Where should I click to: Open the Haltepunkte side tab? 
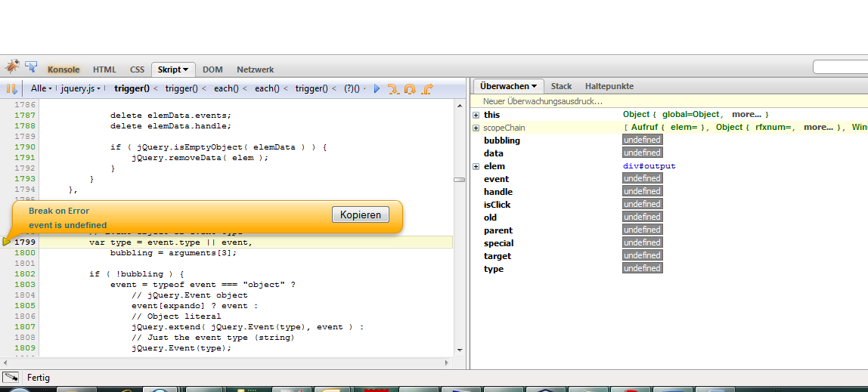pyautogui.click(x=609, y=86)
